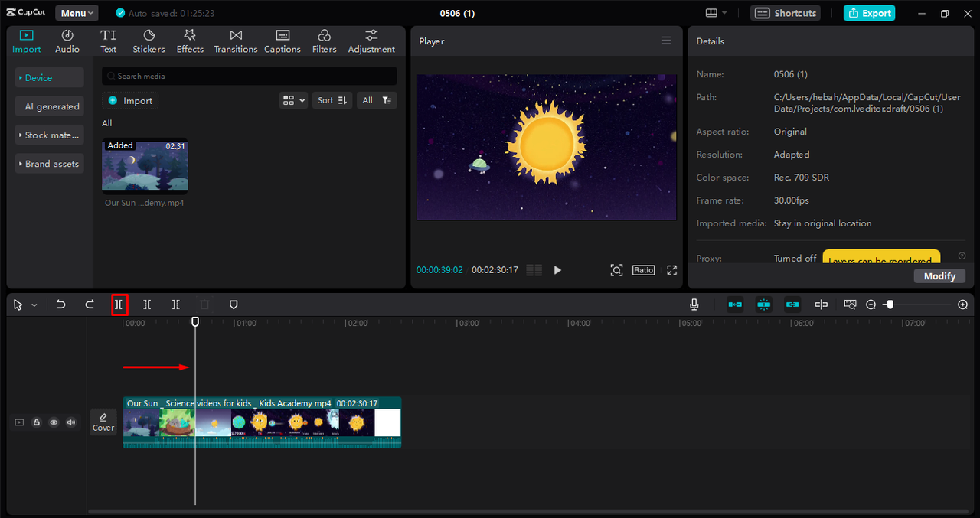Toggle auto snapping in timeline
The width and height of the screenshot is (980, 518).
pos(763,305)
